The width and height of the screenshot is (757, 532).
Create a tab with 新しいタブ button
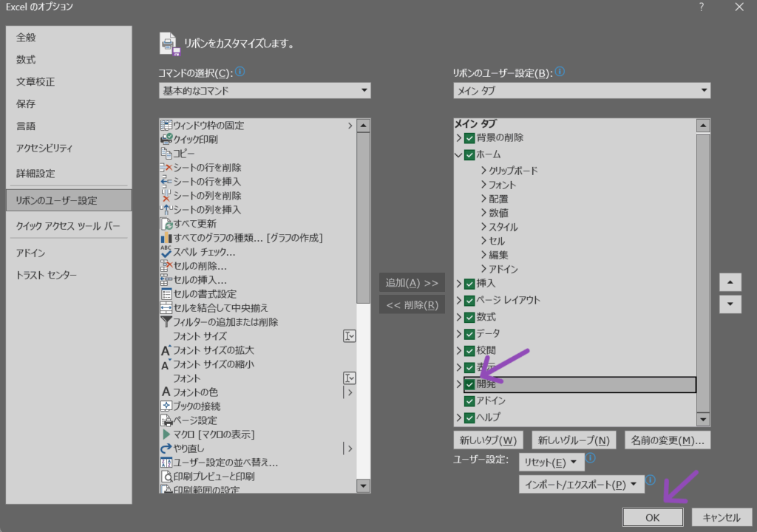click(488, 440)
